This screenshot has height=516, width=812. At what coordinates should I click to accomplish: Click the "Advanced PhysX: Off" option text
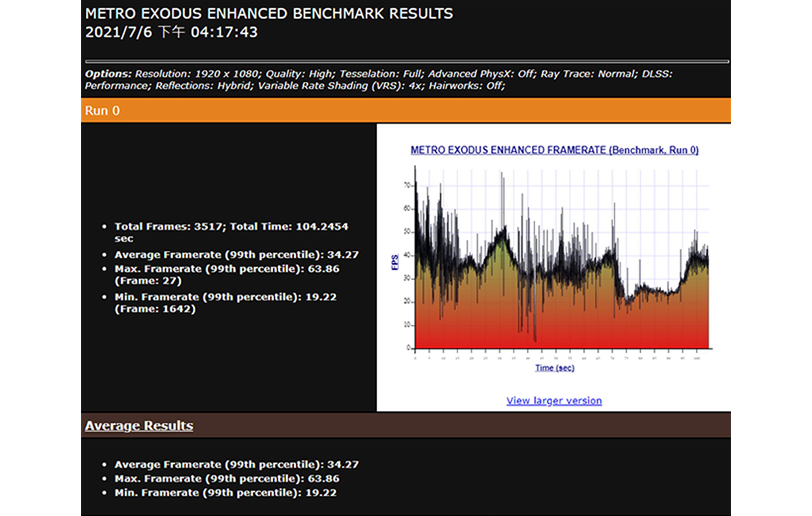click(x=482, y=74)
